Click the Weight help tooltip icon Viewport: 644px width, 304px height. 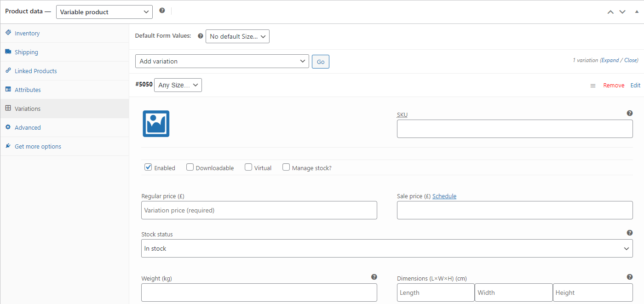374,277
